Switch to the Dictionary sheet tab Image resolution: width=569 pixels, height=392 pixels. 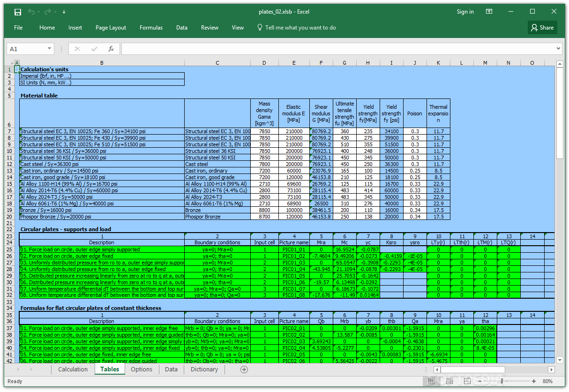tap(204, 369)
